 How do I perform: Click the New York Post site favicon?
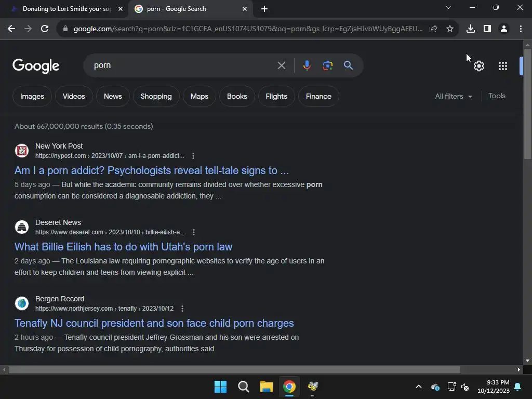(22, 151)
